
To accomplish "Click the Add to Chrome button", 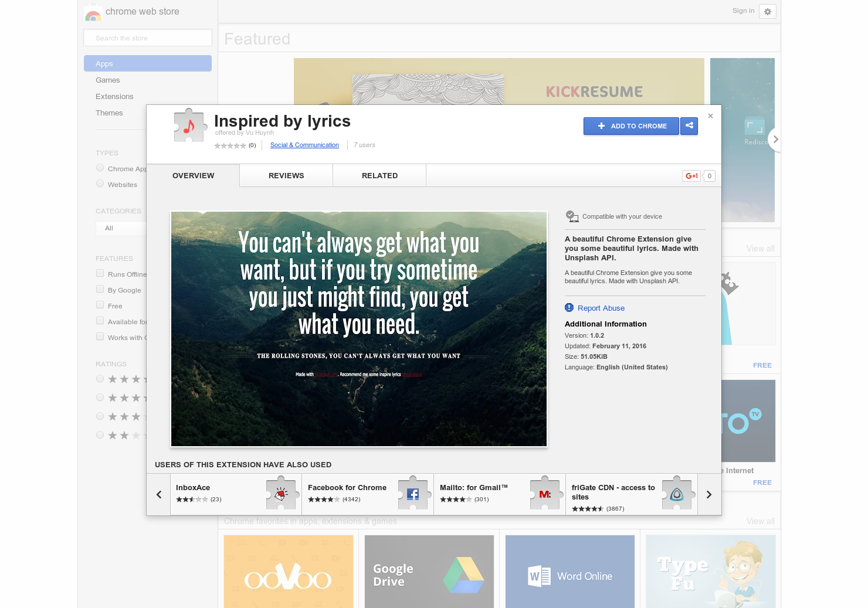I will (631, 126).
